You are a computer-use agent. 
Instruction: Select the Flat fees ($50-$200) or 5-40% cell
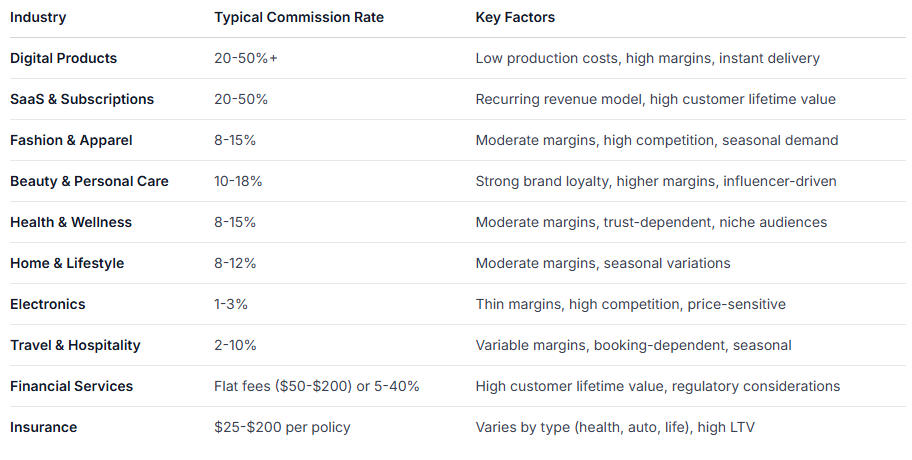coord(316,386)
